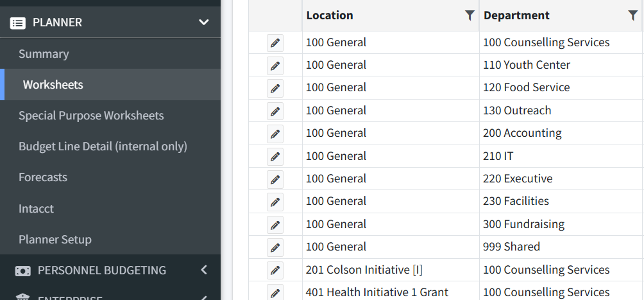The image size is (644, 300).
Task: Select the '201 Colson Initiative [I]' cell
Action: point(391,270)
